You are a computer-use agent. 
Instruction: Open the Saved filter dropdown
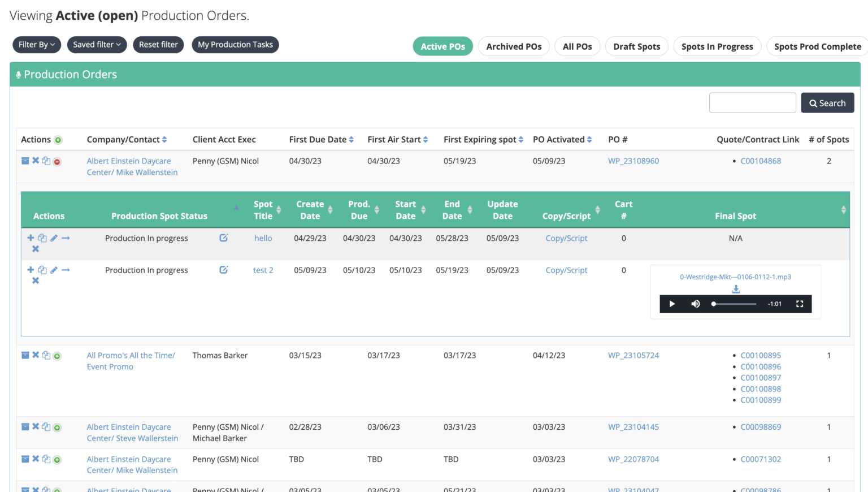(97, 45)
